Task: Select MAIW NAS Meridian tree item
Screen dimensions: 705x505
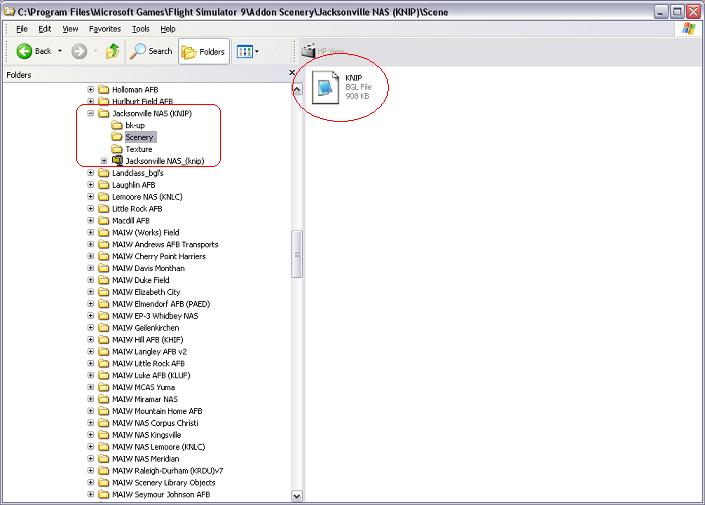Action: 146,459
